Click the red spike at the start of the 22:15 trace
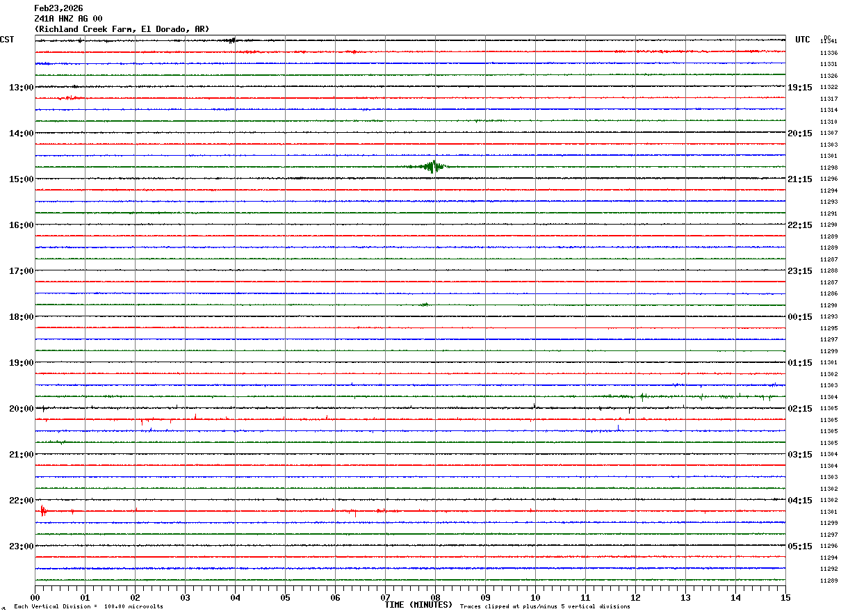This screenshot has width=841, height=616. [43, 511]
